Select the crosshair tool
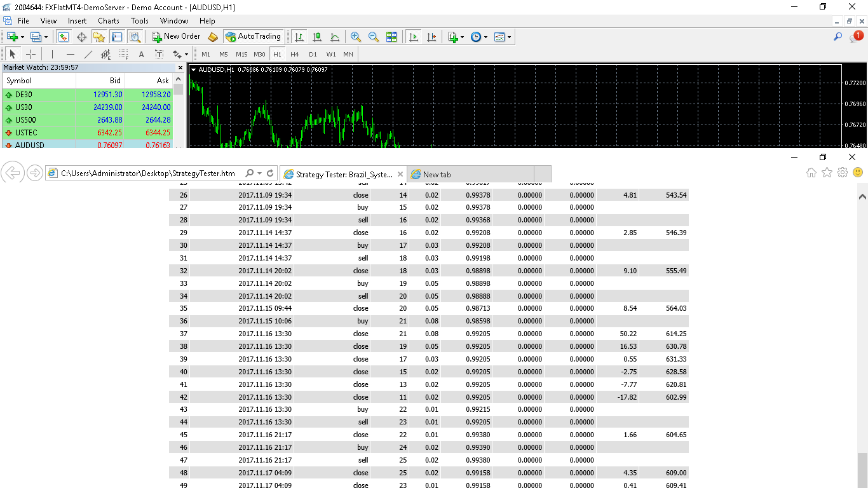The width and height of the screenshot is (868, 488). click(31, 54)
